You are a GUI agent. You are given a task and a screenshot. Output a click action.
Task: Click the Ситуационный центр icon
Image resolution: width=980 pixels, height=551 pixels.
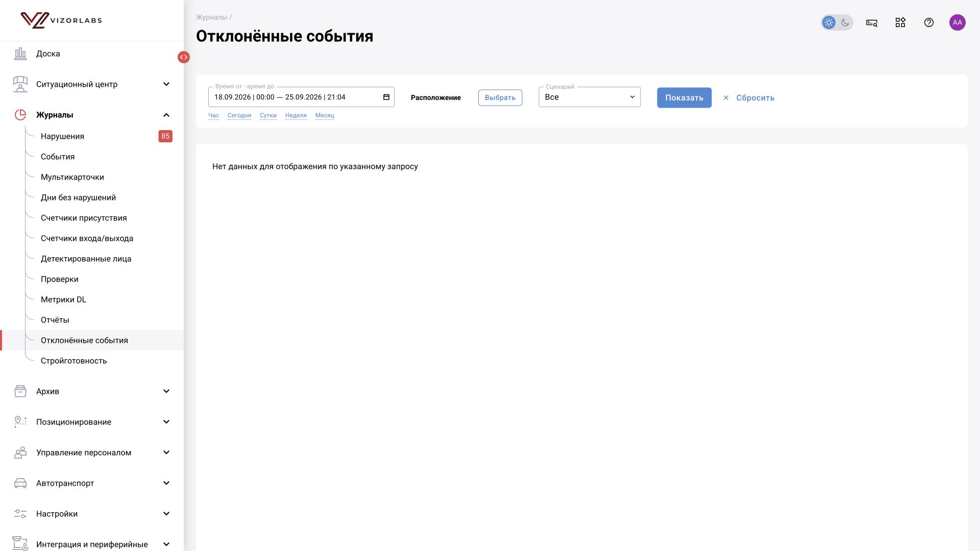(x=20, y=84)
